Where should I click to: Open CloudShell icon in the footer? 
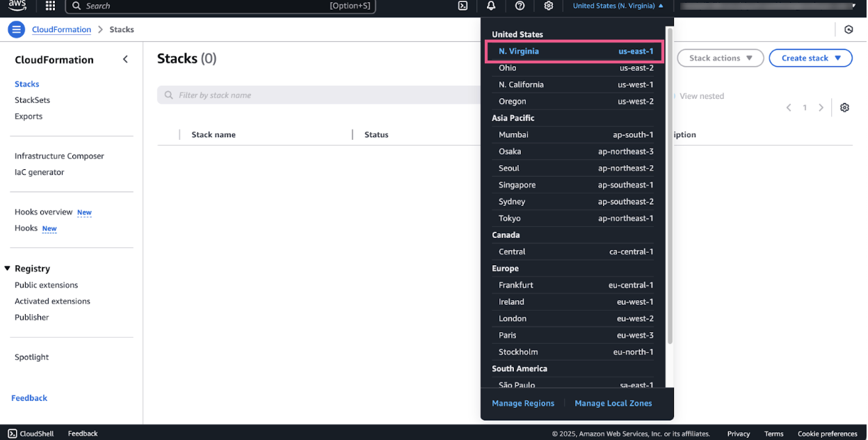click(x=13, y=433)
